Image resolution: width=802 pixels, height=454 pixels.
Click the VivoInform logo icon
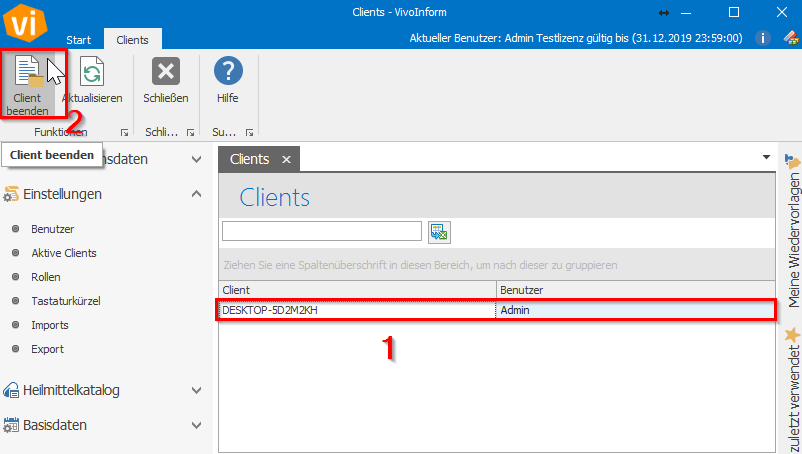click(x=25, y=23)
